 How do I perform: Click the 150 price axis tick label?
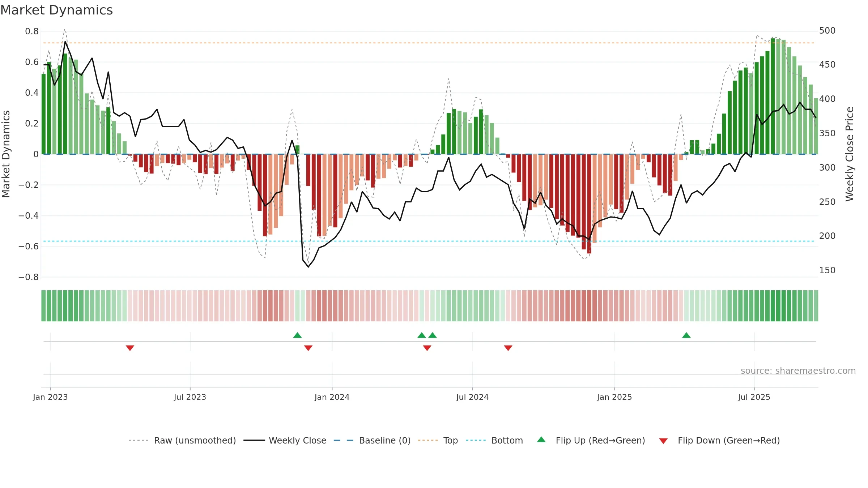click(827, 270)
